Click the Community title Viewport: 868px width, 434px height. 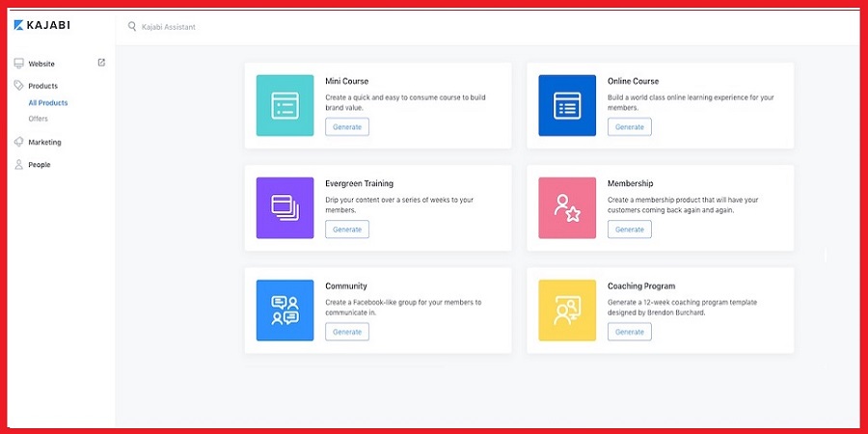pos(346,286)
